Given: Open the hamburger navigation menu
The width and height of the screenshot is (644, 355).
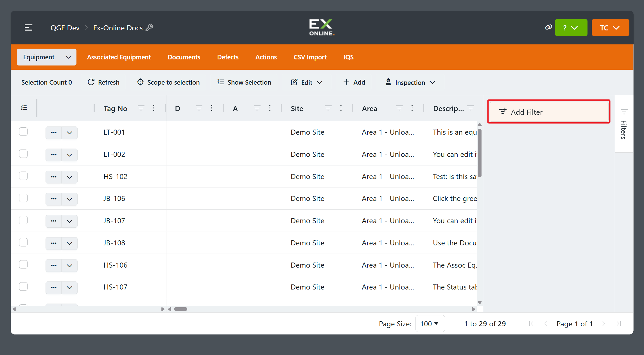Looking at the screenshot, I should 28,28.
